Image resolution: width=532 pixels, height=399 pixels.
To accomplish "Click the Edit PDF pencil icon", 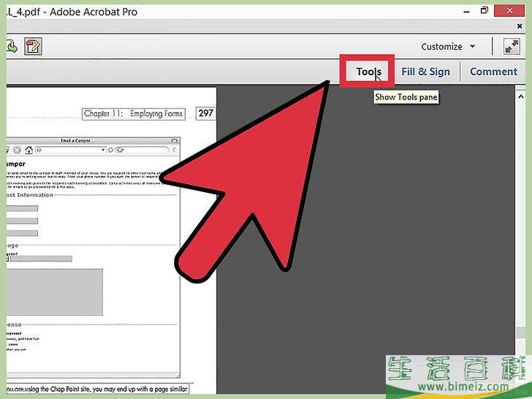I will point(33,47).
